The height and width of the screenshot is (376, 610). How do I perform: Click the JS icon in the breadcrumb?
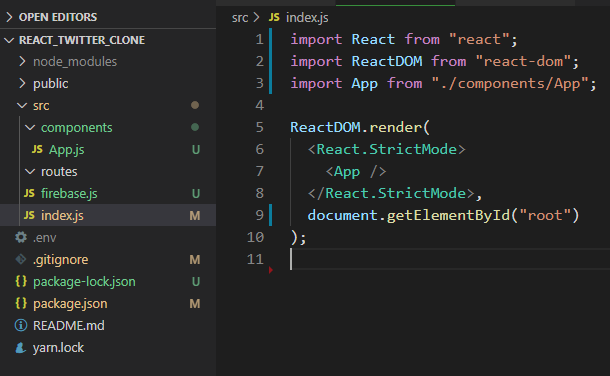(x=274, y=17)
